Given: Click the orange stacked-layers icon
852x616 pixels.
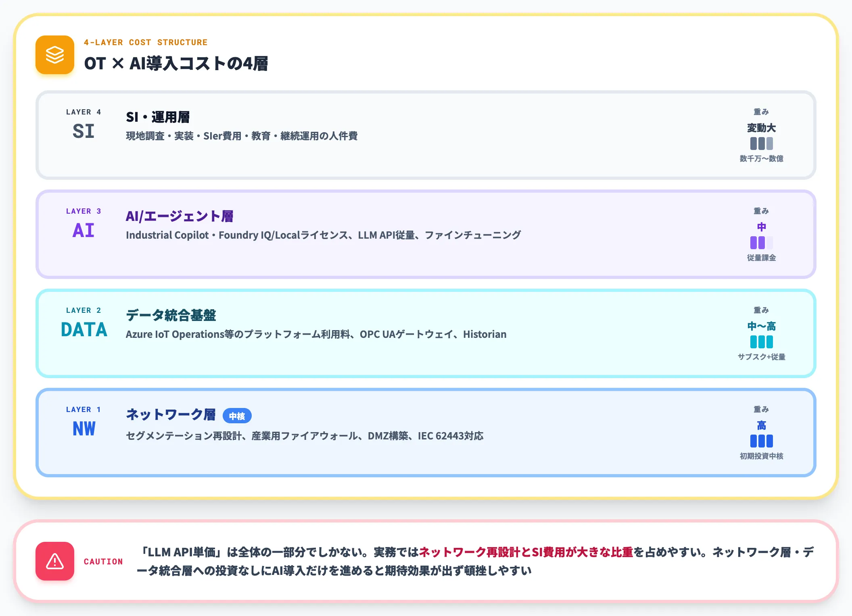Looking at the screenshot, I should pyautogui.click(x=55, y=55).
